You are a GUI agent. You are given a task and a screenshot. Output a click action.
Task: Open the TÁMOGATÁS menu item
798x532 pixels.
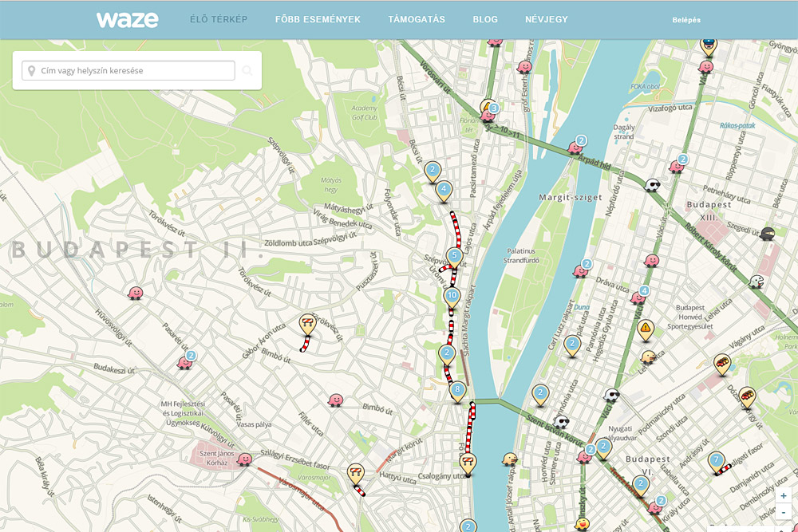tap(417, 20)
